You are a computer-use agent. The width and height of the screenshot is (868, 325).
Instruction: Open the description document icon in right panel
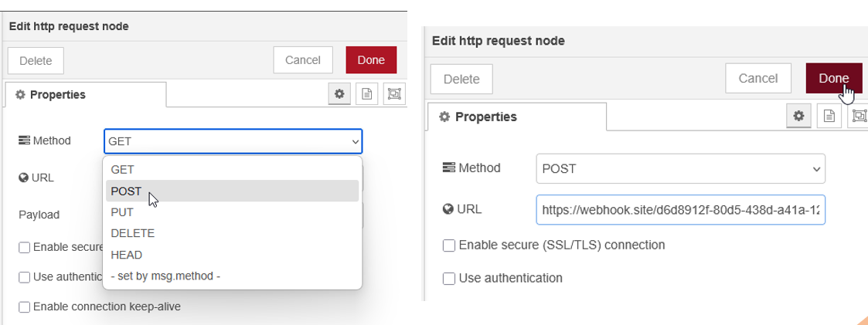(829, 117)
